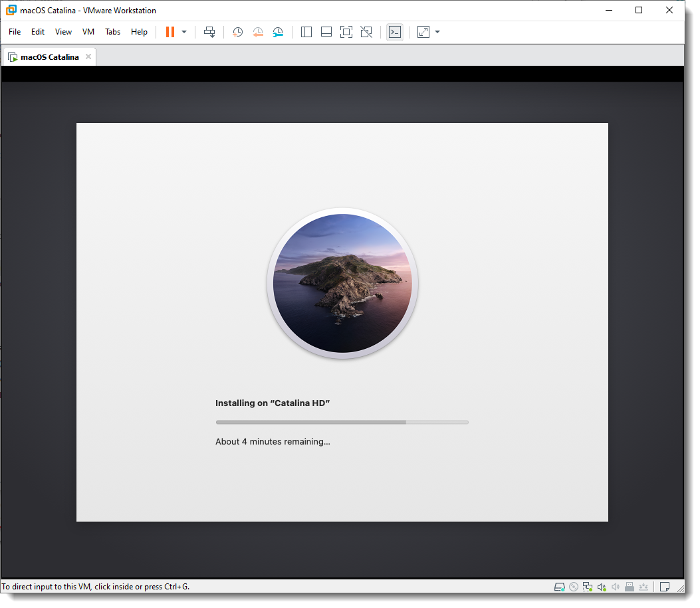The width and height of the screenshot is (700, 608).
Task: Click 'Installing on "Catalina HD"' text
Action: point(273,403)
